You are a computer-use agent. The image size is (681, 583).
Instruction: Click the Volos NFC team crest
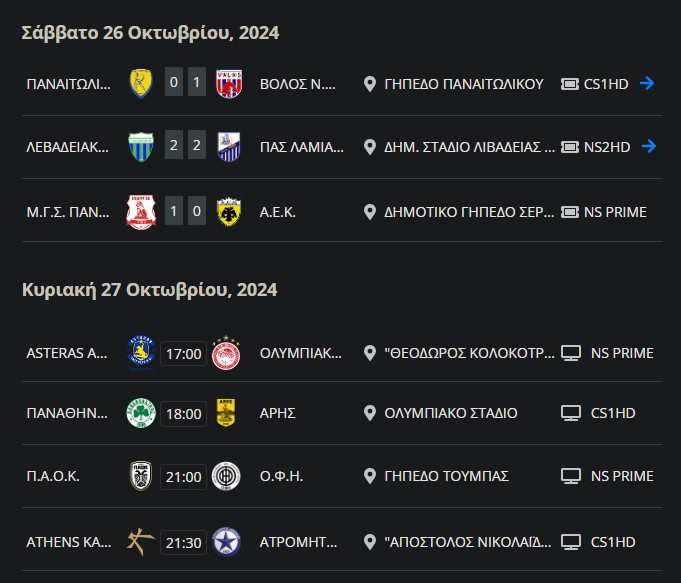click(x=228, y=83)
